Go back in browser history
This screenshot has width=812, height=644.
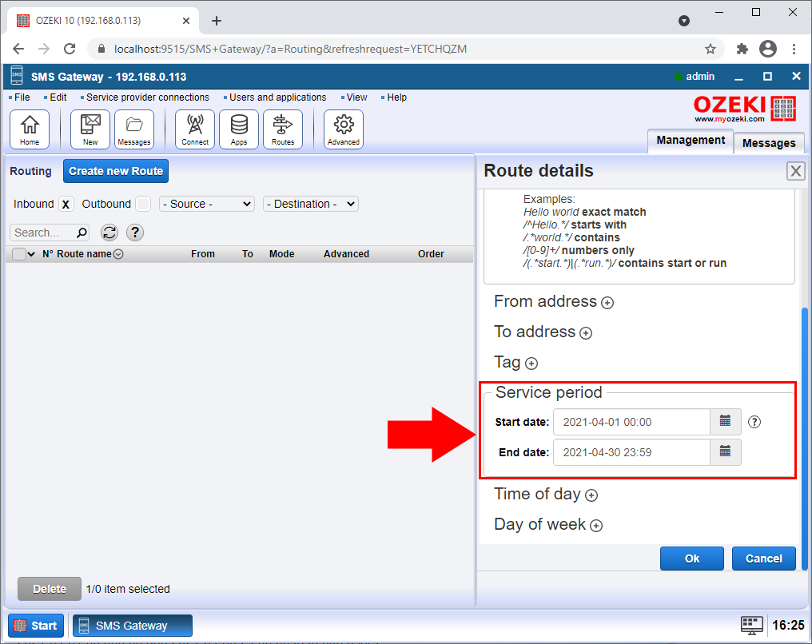point(18,50)
